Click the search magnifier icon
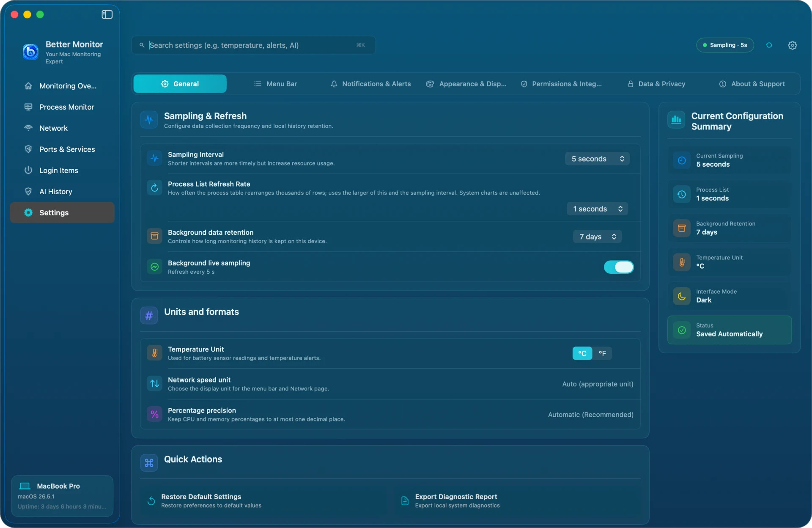Screen dimensions: 812x528 tap(142, 45)
